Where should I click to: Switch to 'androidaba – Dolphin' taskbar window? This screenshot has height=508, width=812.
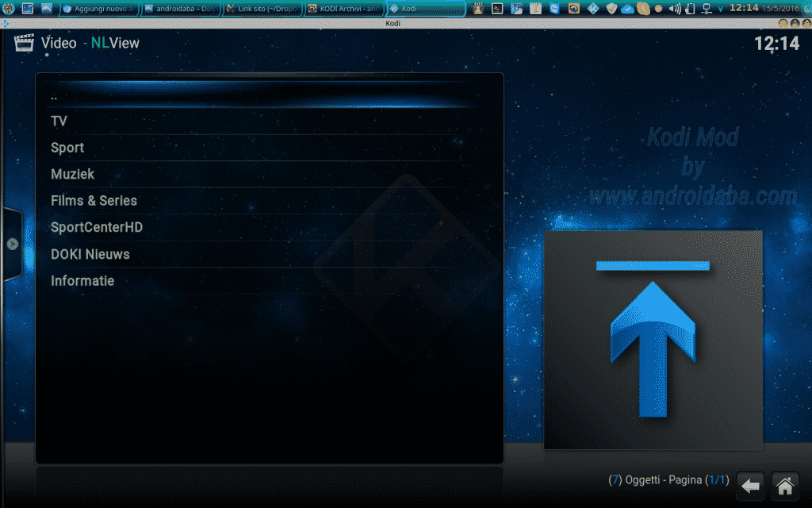181,8
